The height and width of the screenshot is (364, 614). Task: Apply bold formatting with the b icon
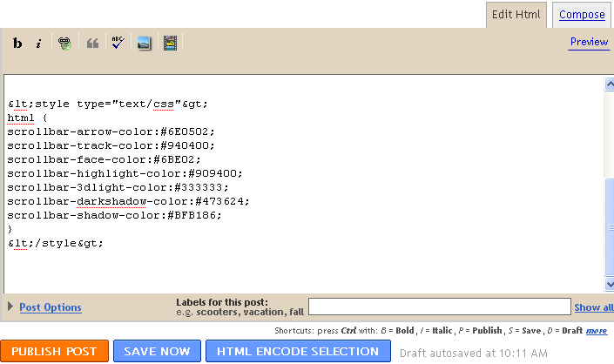point(17,43)
